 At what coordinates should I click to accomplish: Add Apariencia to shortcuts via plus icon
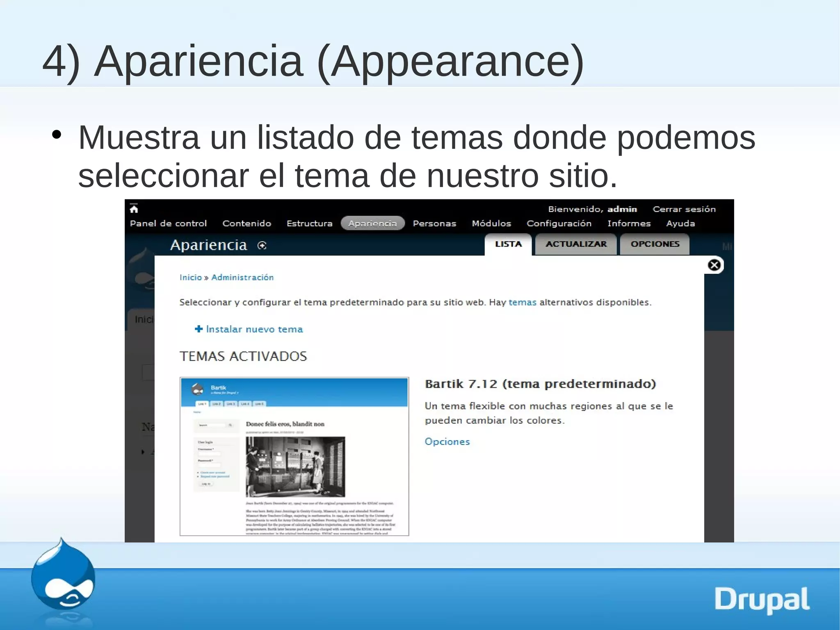262,245
